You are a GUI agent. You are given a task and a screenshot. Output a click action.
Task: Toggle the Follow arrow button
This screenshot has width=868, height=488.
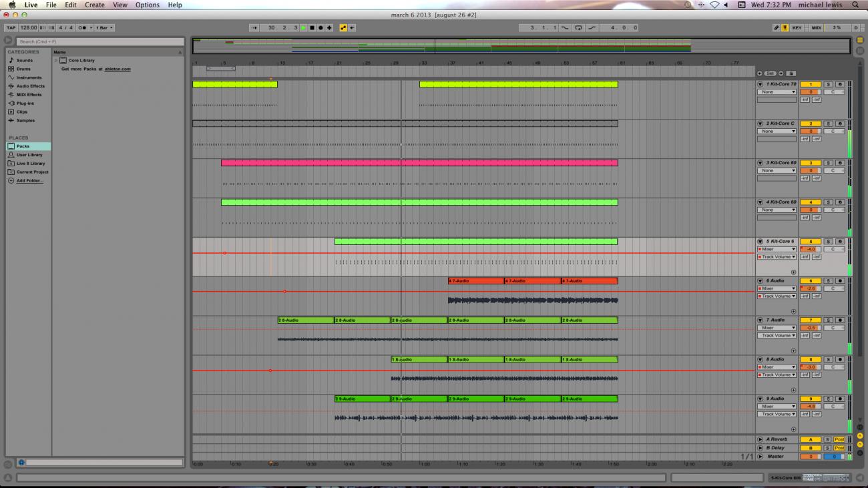coord(254,28)
